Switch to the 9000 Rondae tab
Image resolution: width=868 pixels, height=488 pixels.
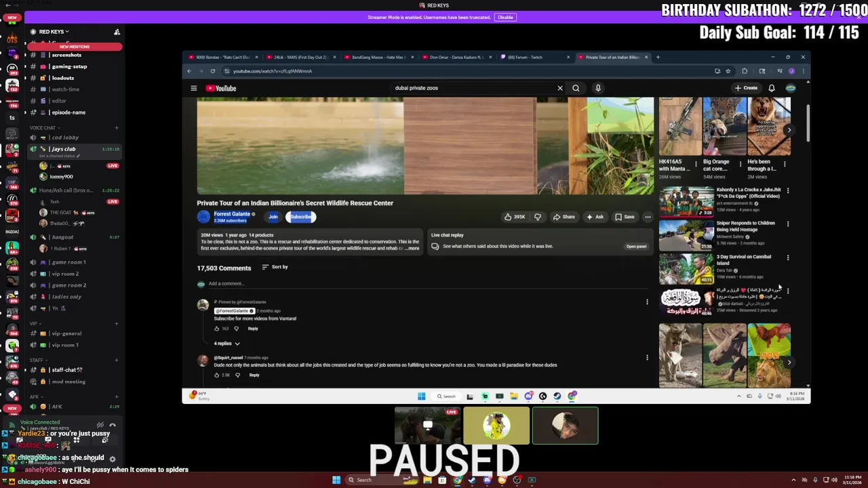click(222, 57)
